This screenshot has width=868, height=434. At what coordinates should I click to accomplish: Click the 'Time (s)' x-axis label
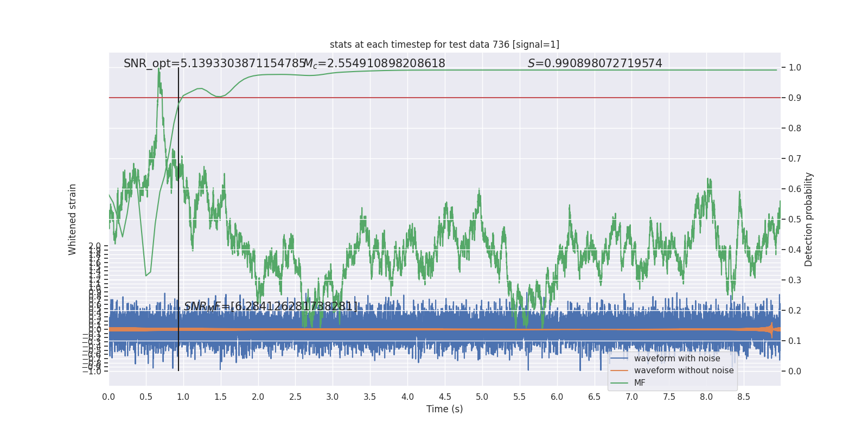tap(444, 409)
